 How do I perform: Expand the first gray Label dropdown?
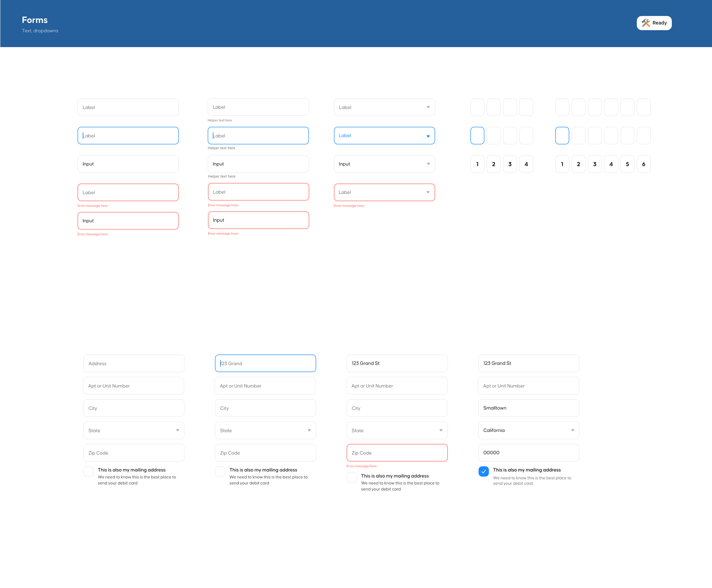click(384, 107)
